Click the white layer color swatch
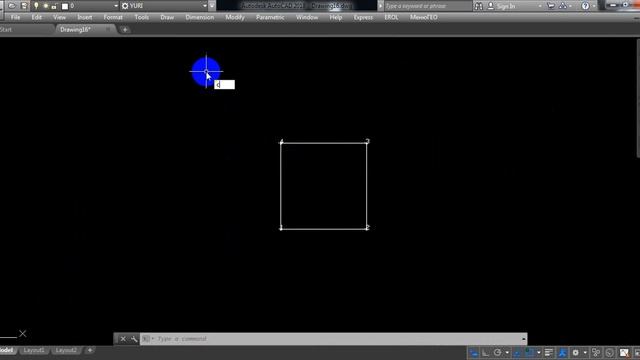Screen dimensions: 640x360 point(65,6)
